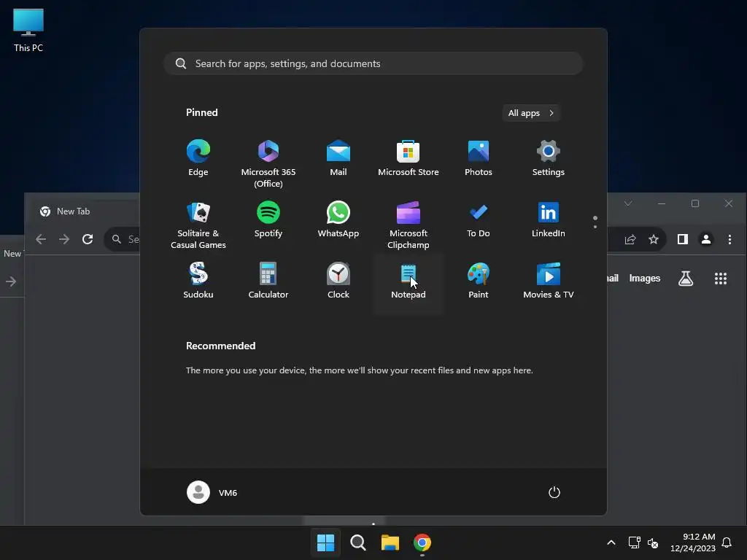Open the network status tray icon
This screenshot has width=747, height=560.
(634, 542)
